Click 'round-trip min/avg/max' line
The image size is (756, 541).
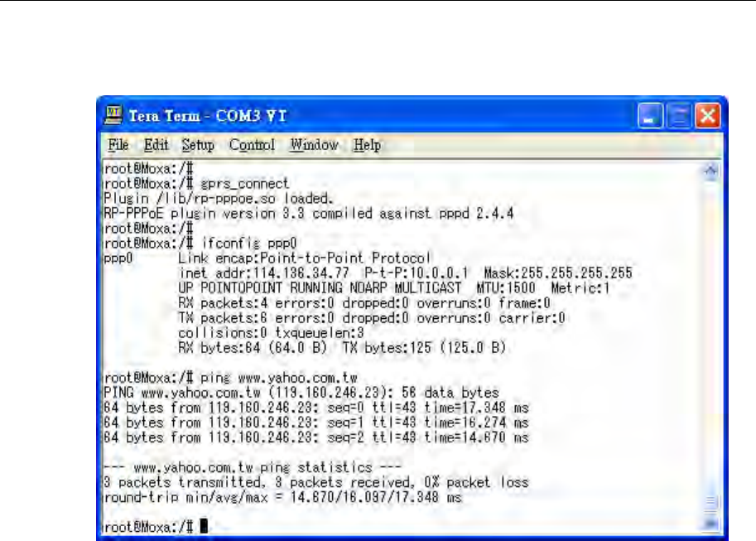282,498
